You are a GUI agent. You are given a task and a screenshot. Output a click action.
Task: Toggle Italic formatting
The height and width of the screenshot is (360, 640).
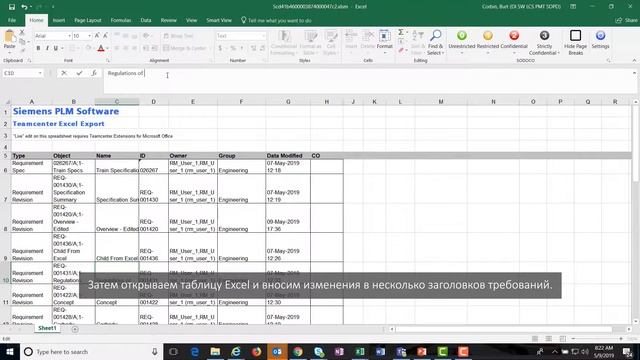pos(47,48)
